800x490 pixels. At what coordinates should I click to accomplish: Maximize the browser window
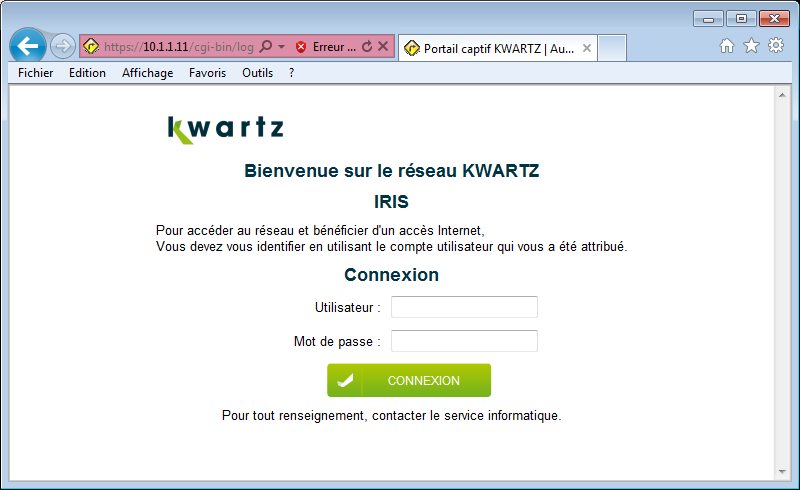pyautogui.click(x=741, y=19)
